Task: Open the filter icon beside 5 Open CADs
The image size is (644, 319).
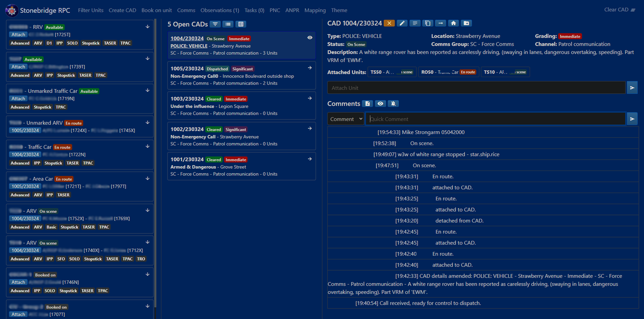Action: click(215, 24)
